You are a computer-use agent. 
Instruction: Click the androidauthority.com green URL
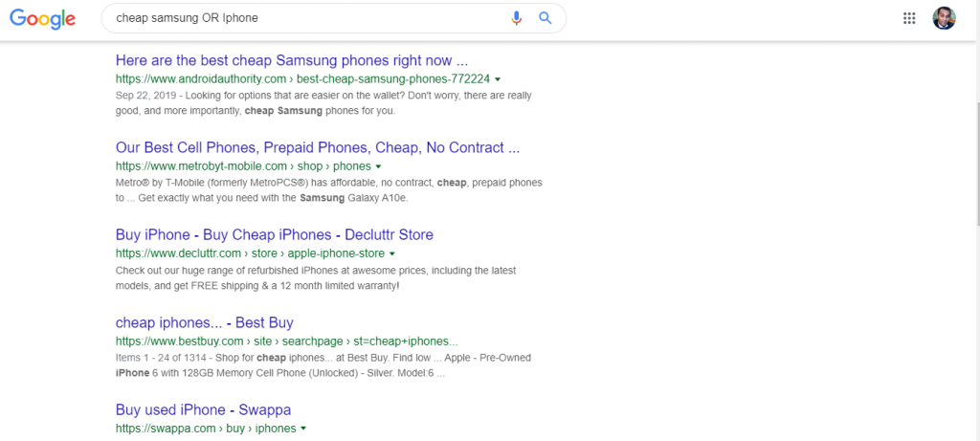tap(302, 79)
